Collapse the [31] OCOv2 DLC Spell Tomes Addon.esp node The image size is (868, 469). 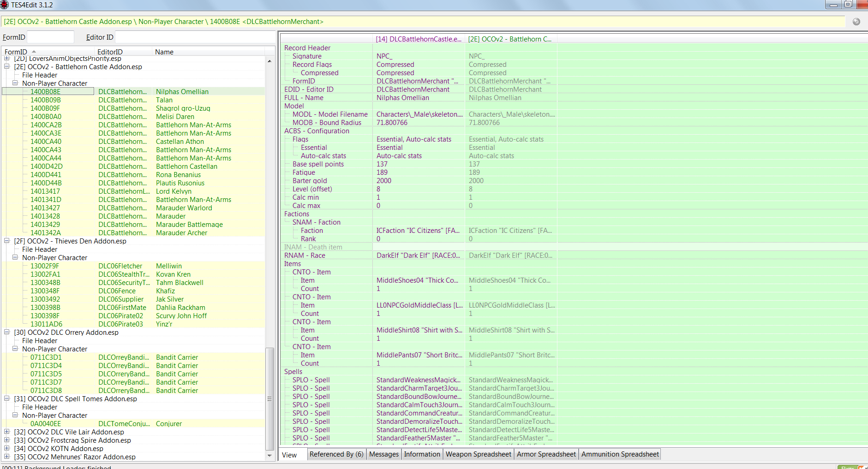click(7, 398)
